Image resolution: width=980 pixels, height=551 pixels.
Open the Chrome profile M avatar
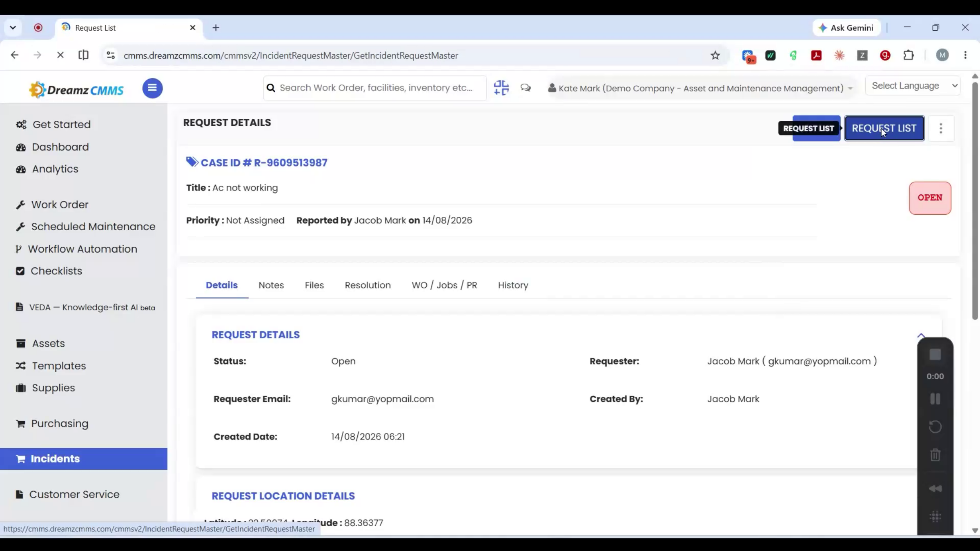(942, 56)
